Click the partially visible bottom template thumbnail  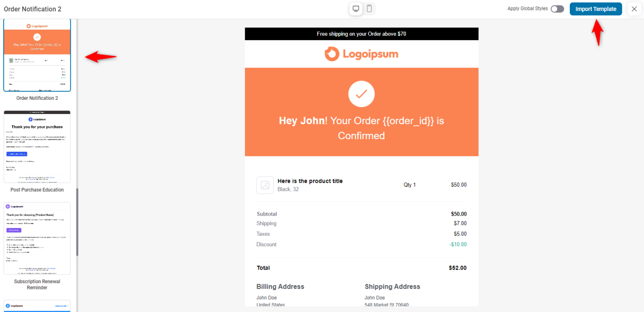[37, 306]
